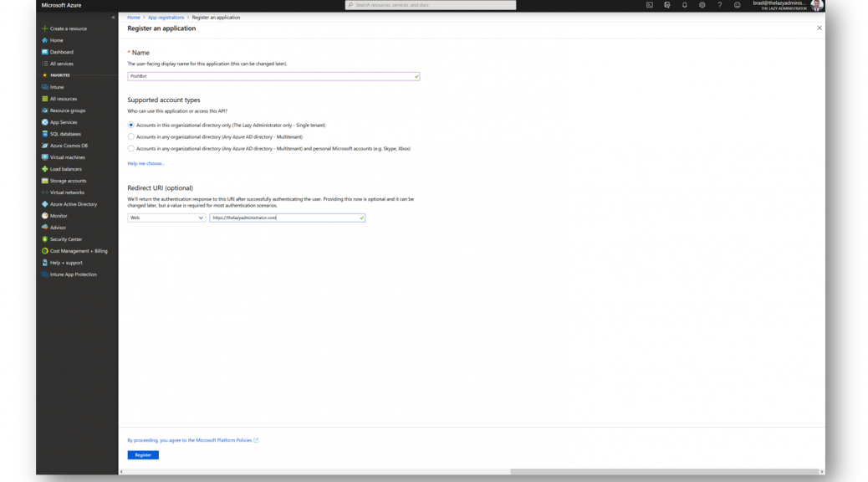Select multitenant Azure AD directory radio option
The width and height of the screenshot is (868, 482).
click(130, 137)
